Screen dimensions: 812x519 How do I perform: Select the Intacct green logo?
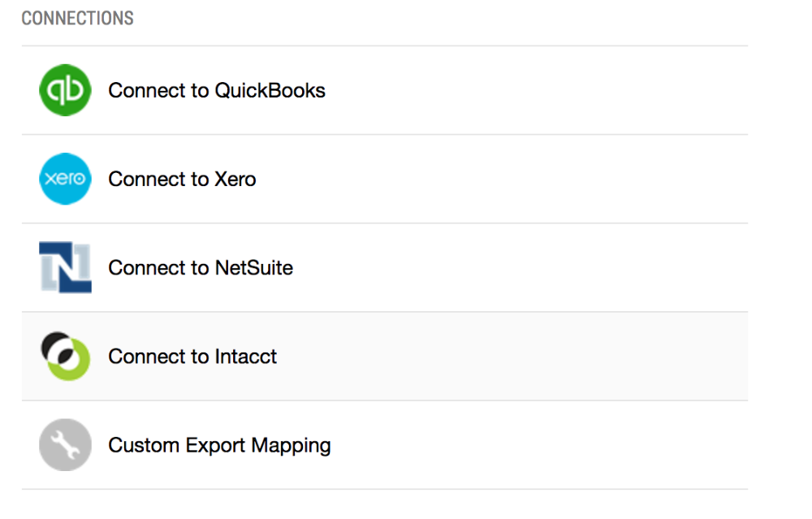click(65, 356)
